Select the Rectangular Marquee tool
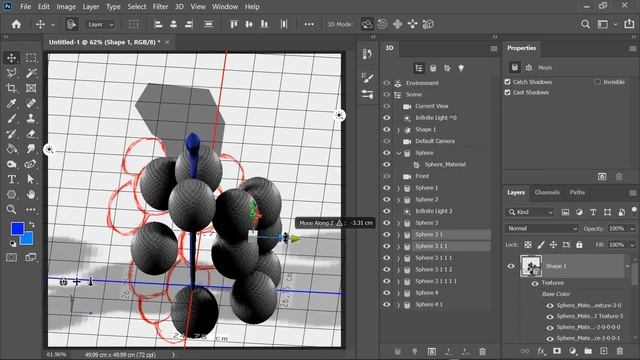Image resolution: width=640 pixels, height=360 pixels. [31, 58]
